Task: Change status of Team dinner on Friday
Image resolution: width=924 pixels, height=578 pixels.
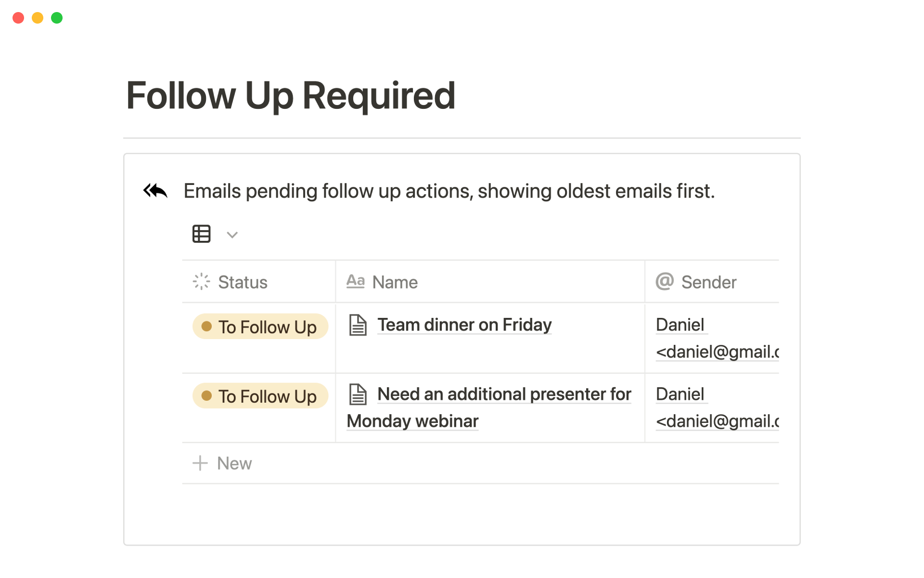Action: click(260, 327)
